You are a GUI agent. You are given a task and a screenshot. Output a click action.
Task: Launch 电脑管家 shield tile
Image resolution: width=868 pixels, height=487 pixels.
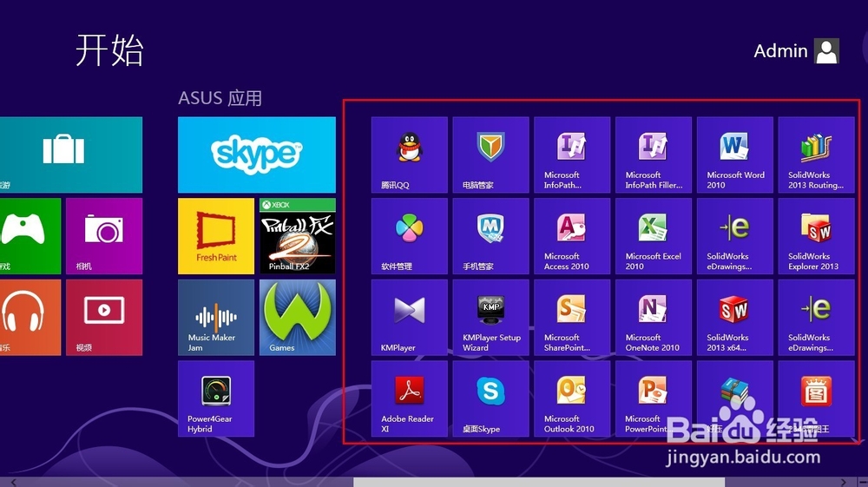[x=490, y=155]
